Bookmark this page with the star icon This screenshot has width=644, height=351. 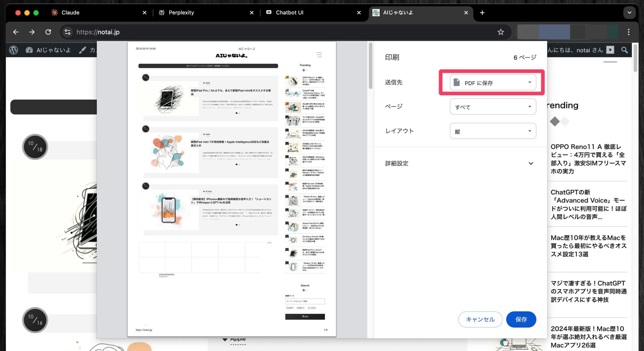coord(500,32)
